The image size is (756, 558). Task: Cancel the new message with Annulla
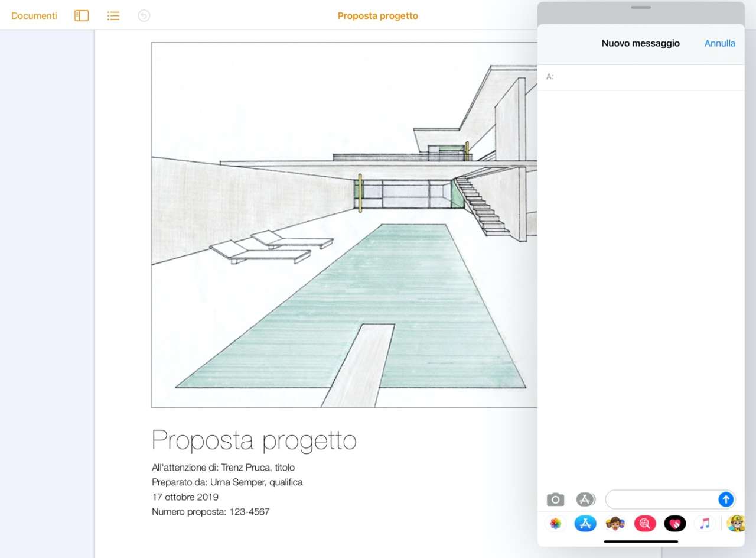(x=719, y=43)
